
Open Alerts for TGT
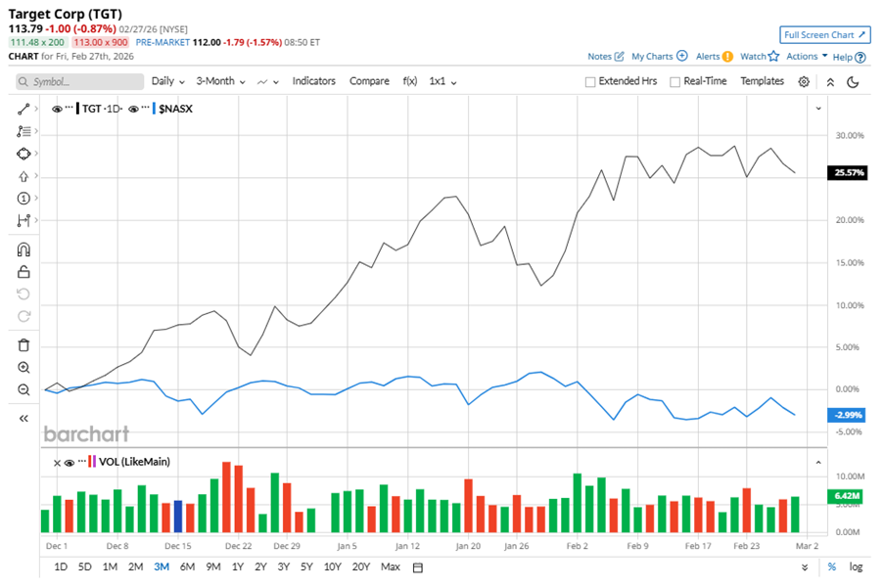pos(714,57)
